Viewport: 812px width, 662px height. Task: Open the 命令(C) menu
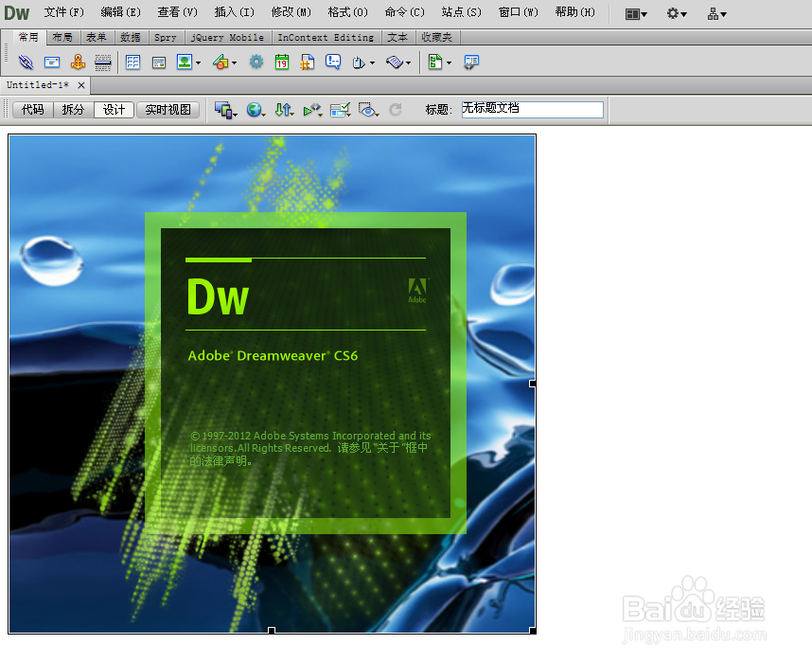(x=404, y=12)
